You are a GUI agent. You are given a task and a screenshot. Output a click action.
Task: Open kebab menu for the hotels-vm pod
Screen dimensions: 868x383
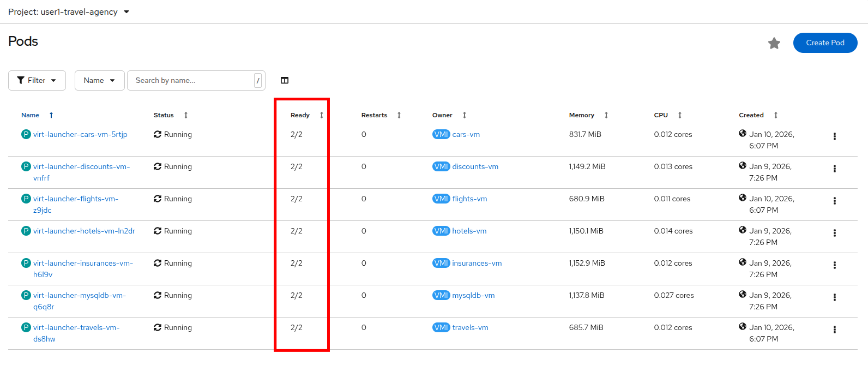pos(834,233)
